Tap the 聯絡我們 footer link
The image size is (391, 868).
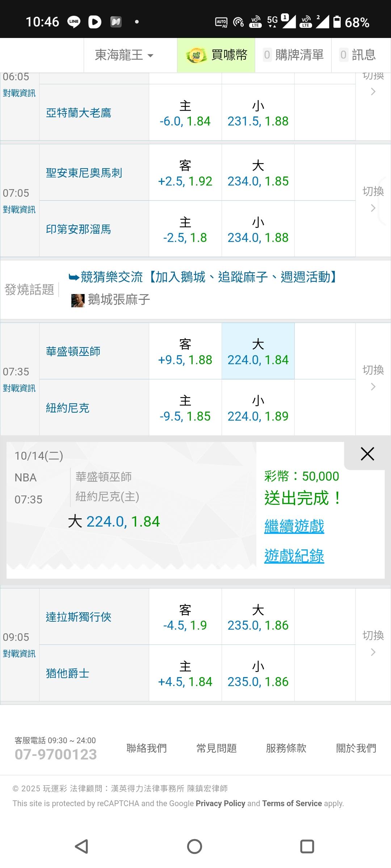point(146,748)
